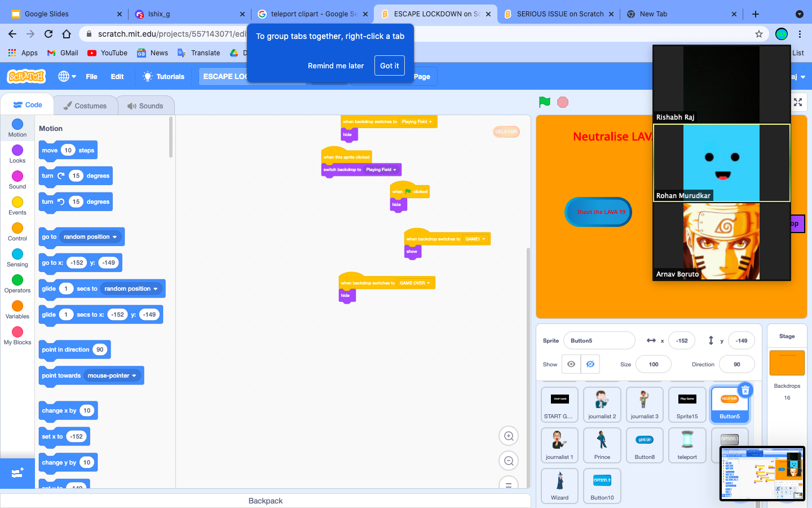The height and width of the screenshot is (508, 812).
Task: Open the Translate bookmark
Action: click(x=199, y=52)
